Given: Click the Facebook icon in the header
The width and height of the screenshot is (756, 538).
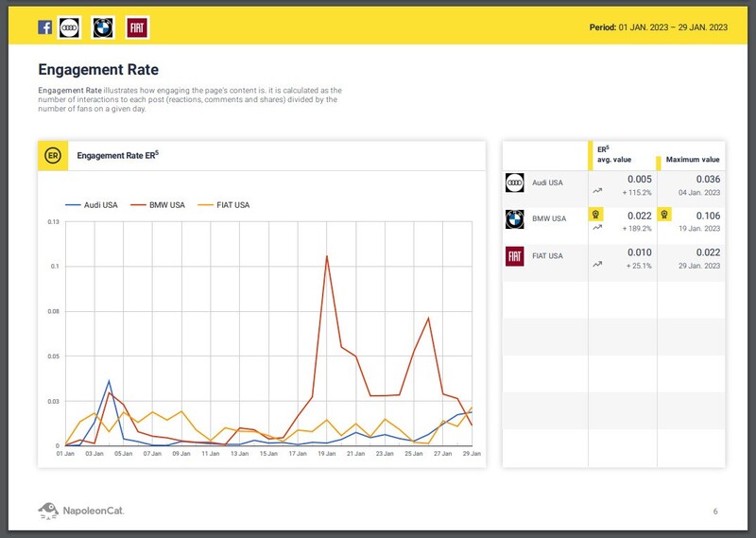Looking at the screenshot, I should pyautogui.click(x=44, y=27).
